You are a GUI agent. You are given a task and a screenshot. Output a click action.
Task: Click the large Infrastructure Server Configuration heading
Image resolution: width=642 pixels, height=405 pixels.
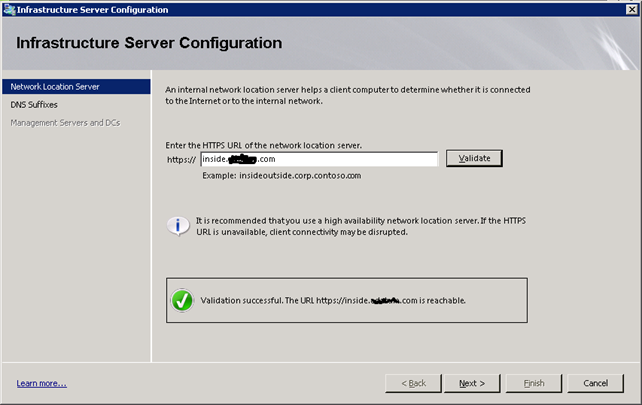point(149,43)
